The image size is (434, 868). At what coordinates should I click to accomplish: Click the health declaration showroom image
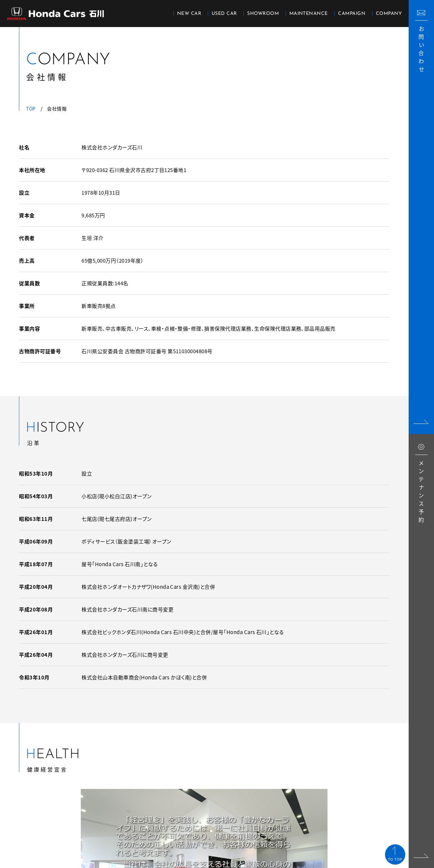(204, 828)
